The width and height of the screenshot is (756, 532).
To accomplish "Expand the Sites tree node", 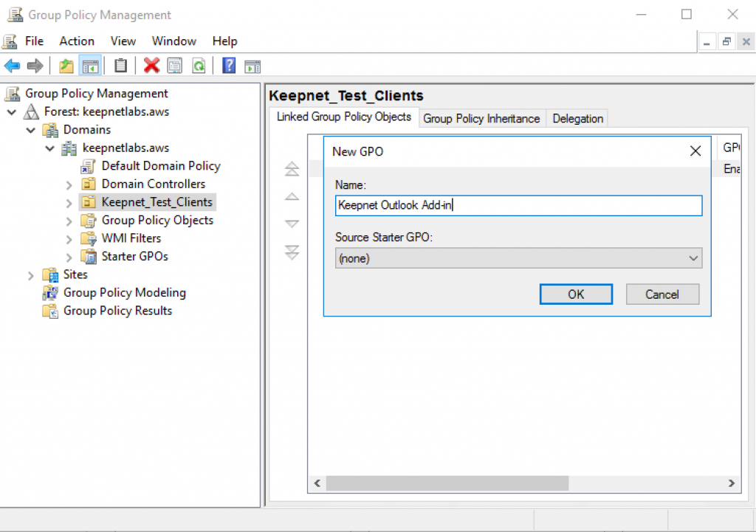I will (x=31, y=276).
